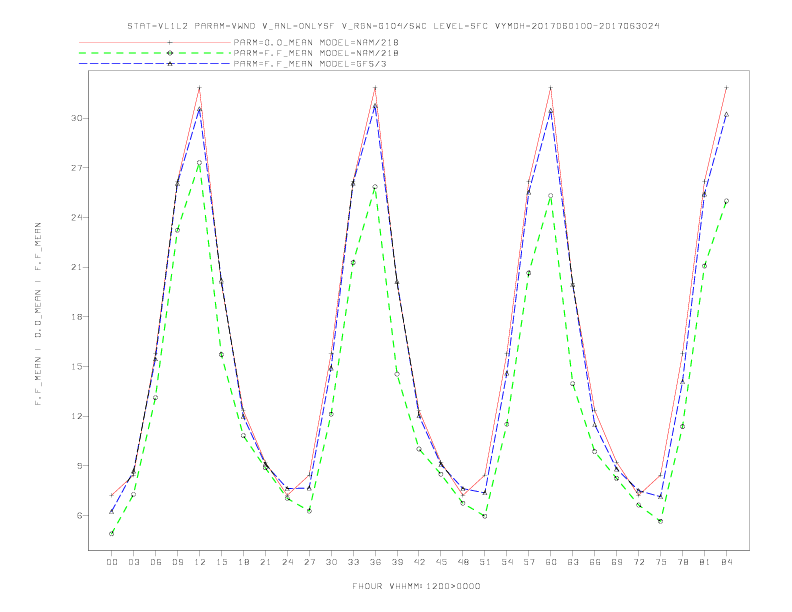Click x-axis forecast hour label 45
This screenshot has width=792, height=612.
tap(441, 562)
